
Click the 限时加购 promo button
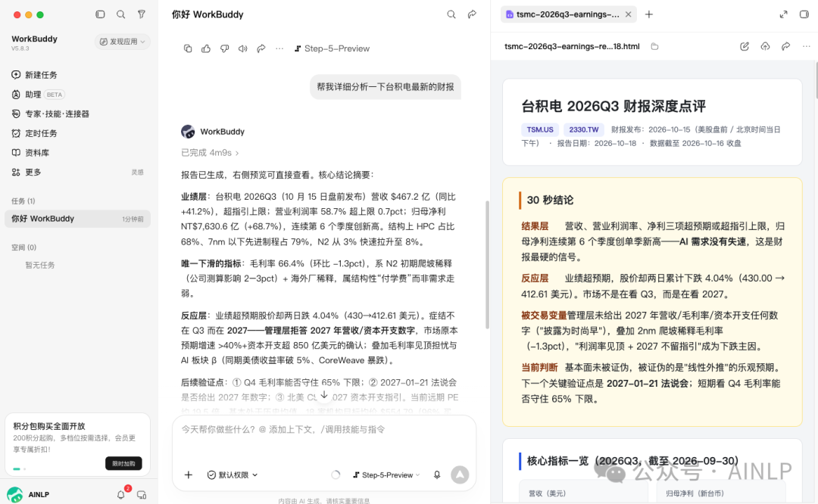click(x=123, y=463)
